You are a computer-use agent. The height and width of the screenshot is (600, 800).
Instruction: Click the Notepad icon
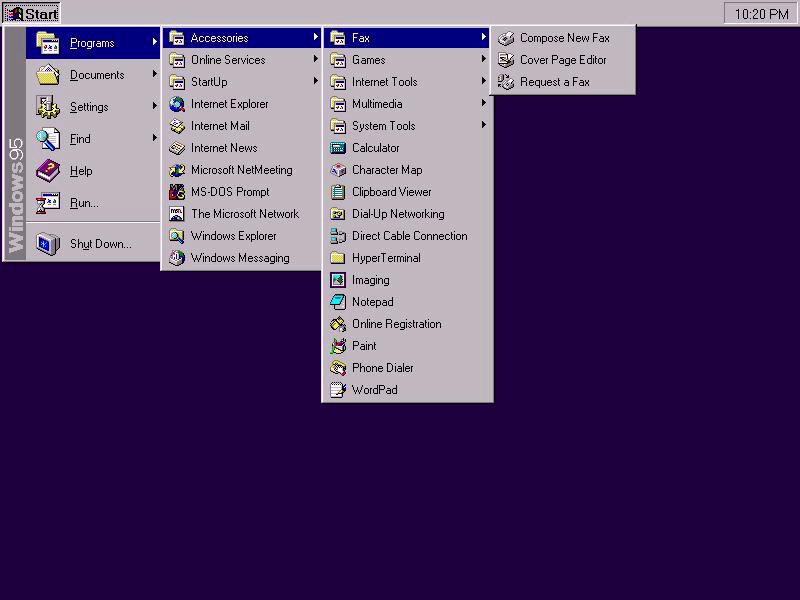click(338, 302)
